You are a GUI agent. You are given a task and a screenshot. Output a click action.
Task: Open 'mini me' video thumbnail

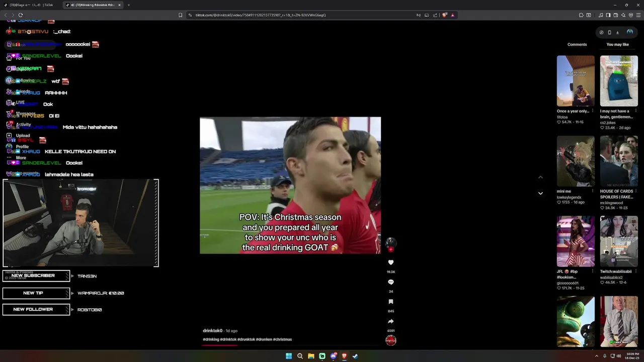576,161
